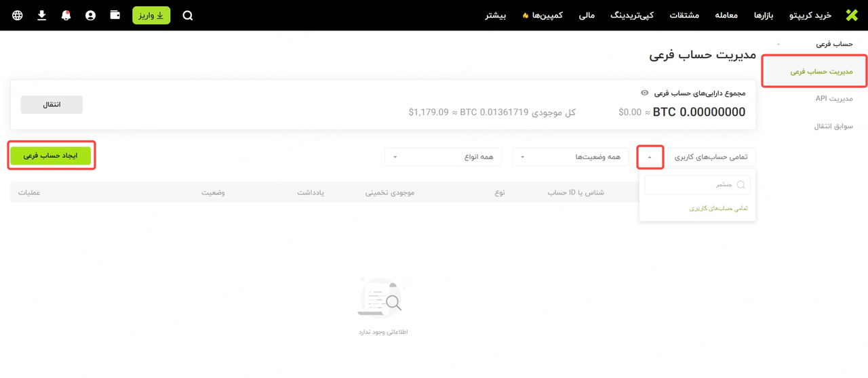
Task: Open the user profile icon
Action: click(x=90, y=15)
